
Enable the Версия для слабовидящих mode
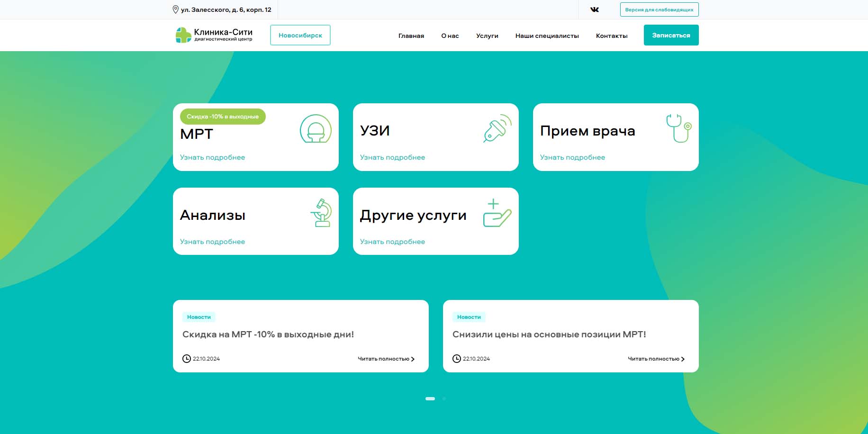coord(659,9)
